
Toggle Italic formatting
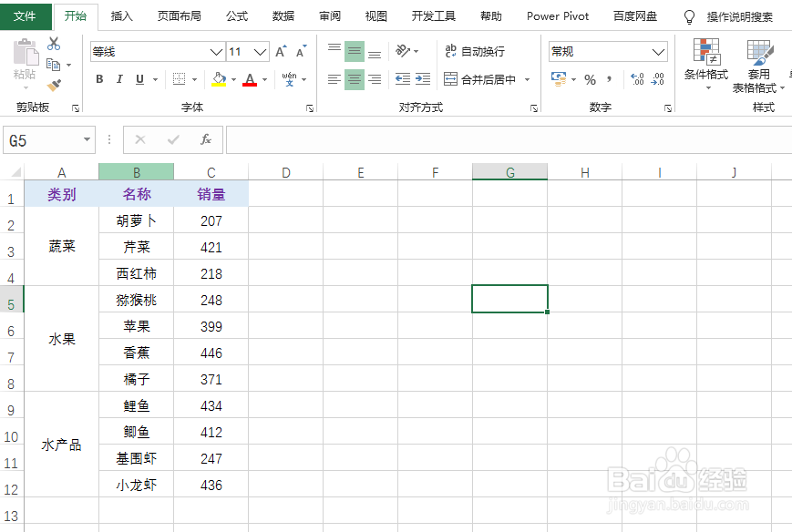119,79
